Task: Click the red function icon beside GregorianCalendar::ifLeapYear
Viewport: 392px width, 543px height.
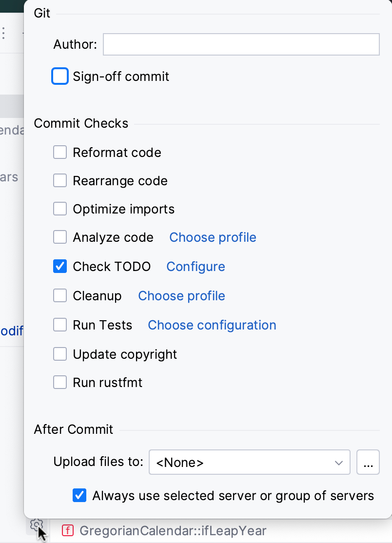Action: pyautogui.click(x=68, y=530)
